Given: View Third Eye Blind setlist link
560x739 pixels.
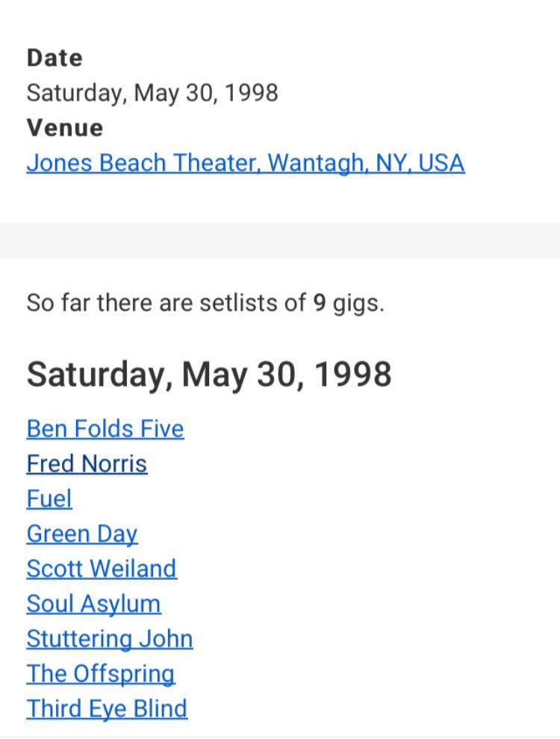Looking at the screenshot, I should click(x=107, y=708).
